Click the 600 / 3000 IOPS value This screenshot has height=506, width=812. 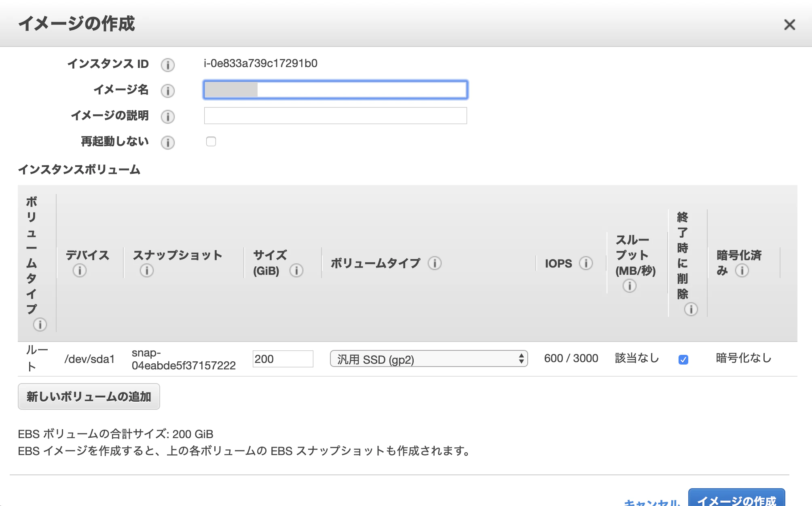[571, 358]
